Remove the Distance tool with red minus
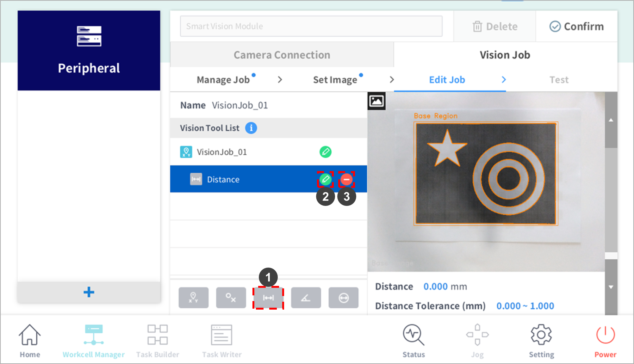 [x=346, y=179]
